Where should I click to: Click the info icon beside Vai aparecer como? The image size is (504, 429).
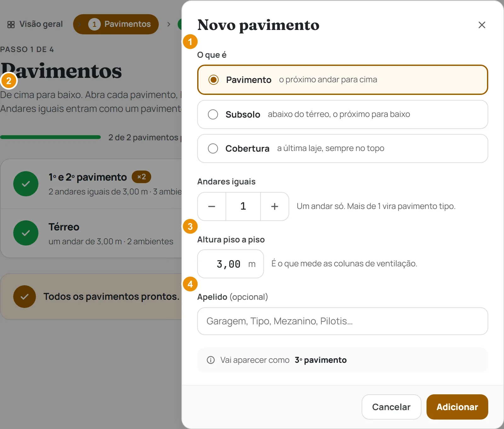tap(211, 360)
